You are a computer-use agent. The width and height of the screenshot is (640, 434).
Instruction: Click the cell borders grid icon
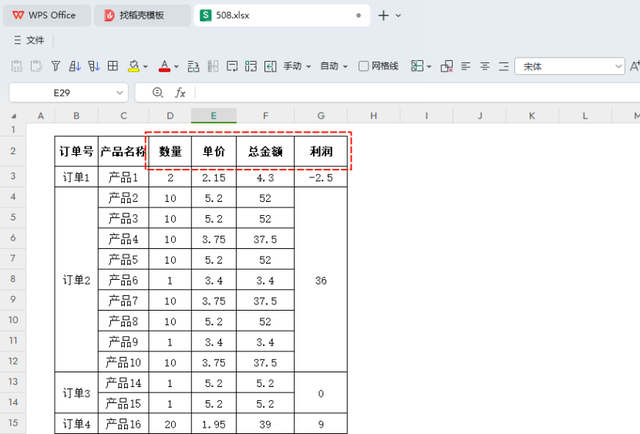[x=113, y=66]
